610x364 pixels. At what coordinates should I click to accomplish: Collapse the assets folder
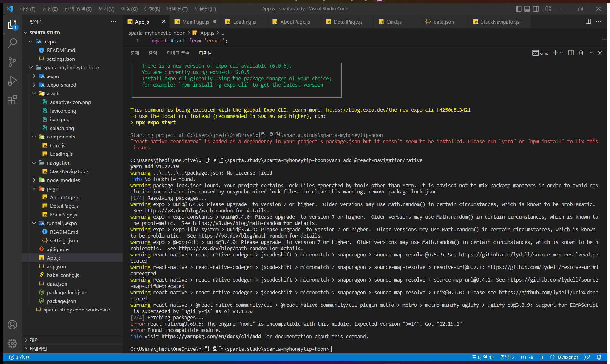click(x=34, y=93)
